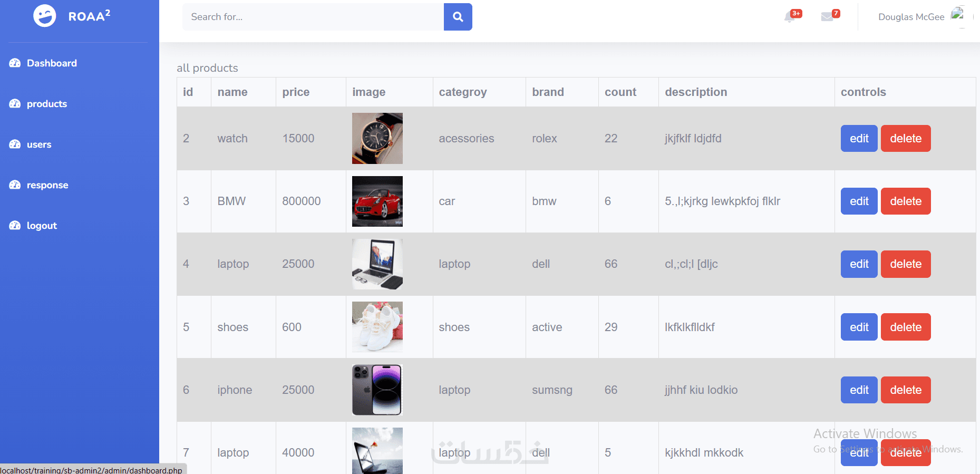The height and width of the screenshot is (474, 980).
Task: Click the count cell '29'
Action: (611, 327)
